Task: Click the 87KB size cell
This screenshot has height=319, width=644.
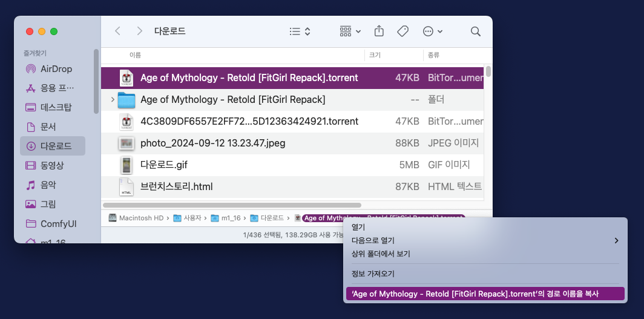Action: [407, 187]
